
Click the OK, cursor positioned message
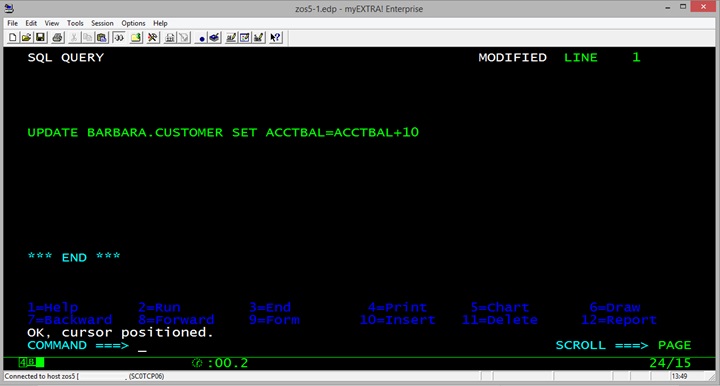click(x=121, y=332)
